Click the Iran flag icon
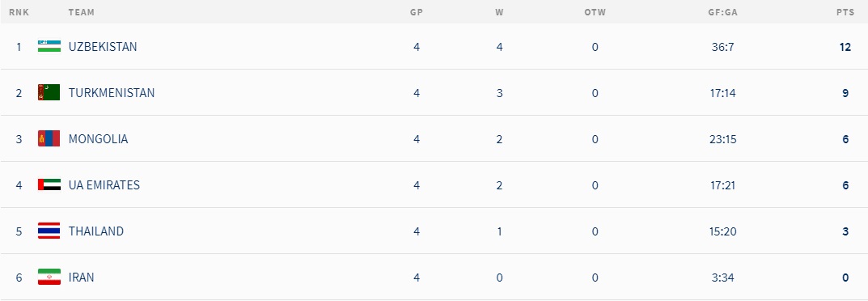Viewport: 868px width, 301px height. coord(49,277)
